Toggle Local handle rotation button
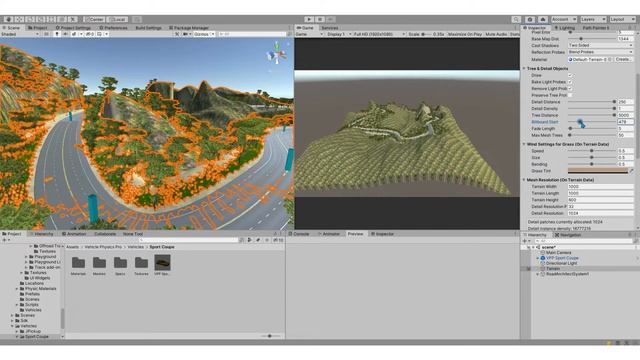This screenshot has height=360, width=640. 117,19
